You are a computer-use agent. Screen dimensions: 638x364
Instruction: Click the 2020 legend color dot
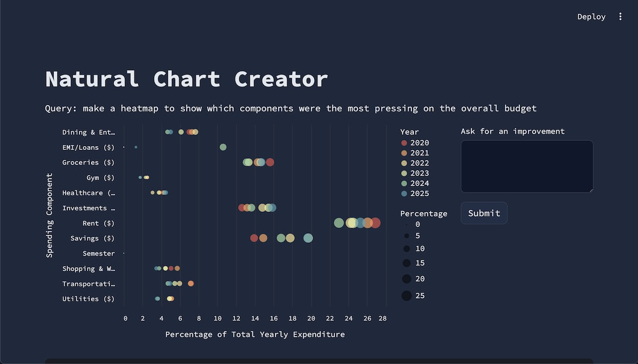coord(404,143)
